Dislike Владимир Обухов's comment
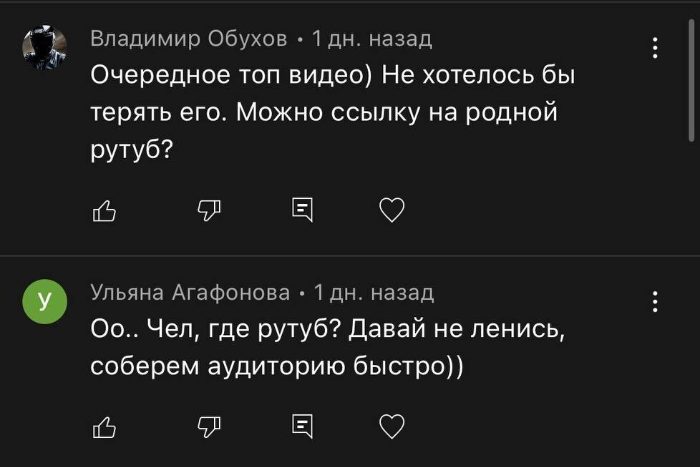 click(208, 209)
